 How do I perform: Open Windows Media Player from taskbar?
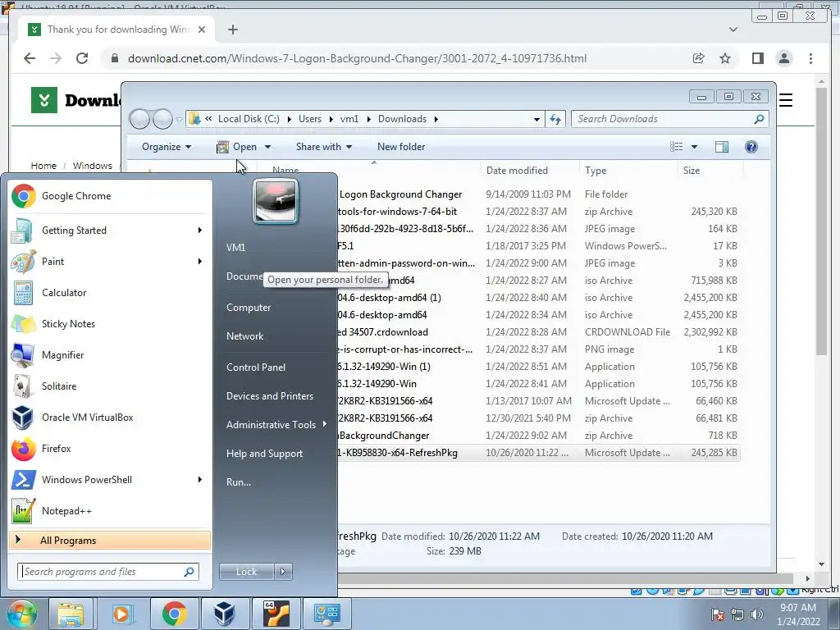click(x=121, y=614)
